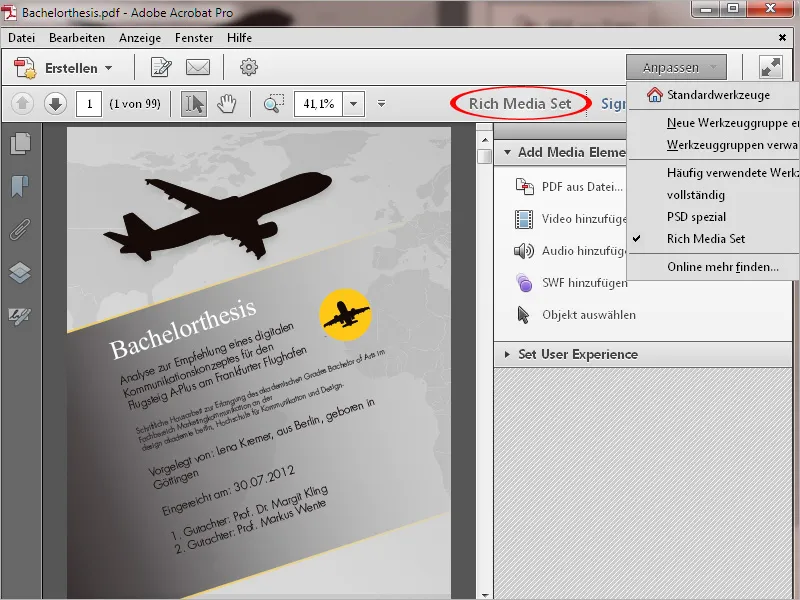Click Objekt auswählen tool
Screen dimensions: 800x600
589,315
